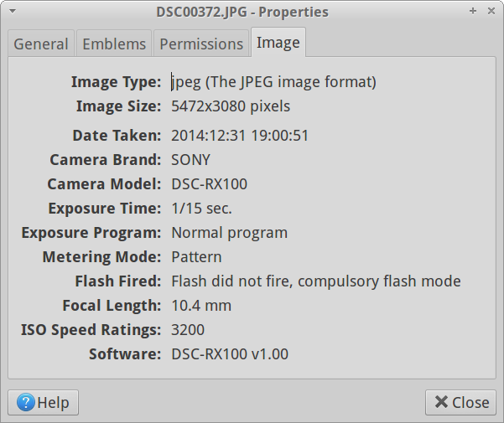This screenshot has height=423, width=504.
Task: Open the Emblems tab
Action: [x=114, y=44]
